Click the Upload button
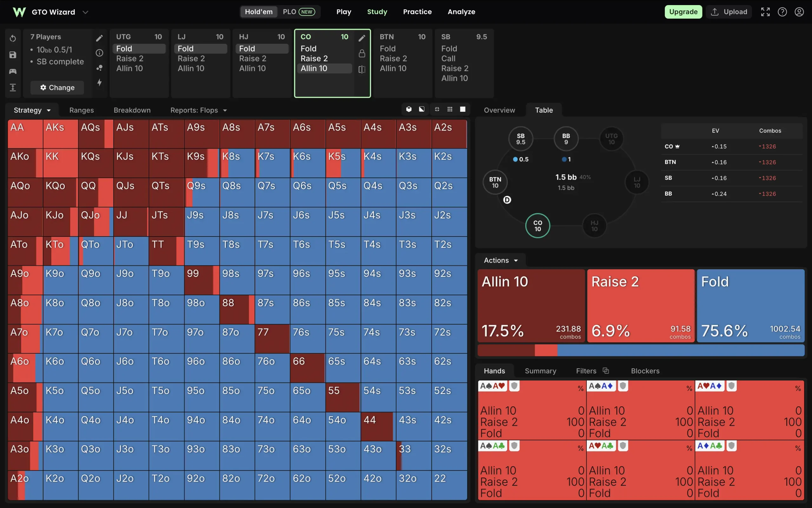 pyautogui.click(x=729, y=12)
